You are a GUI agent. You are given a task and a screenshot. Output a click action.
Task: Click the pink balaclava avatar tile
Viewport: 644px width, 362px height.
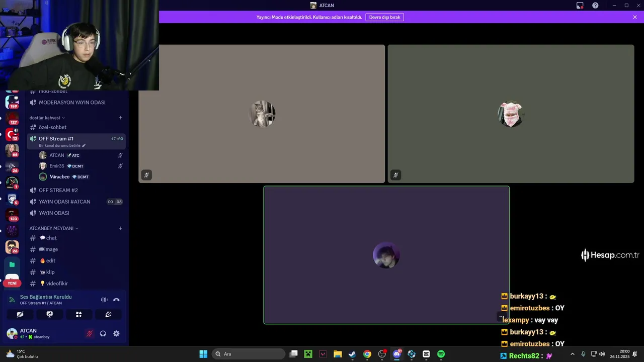[511, 114]
